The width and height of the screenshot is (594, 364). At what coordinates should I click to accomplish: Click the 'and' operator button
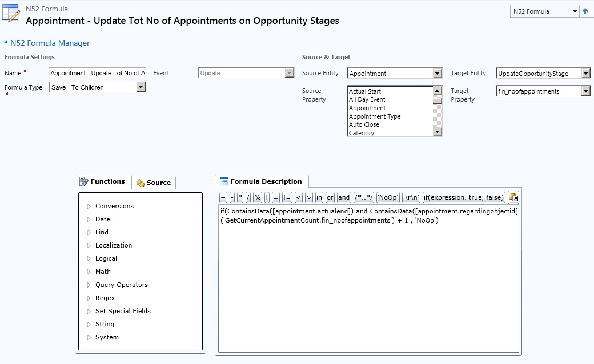tap(344, 197)
